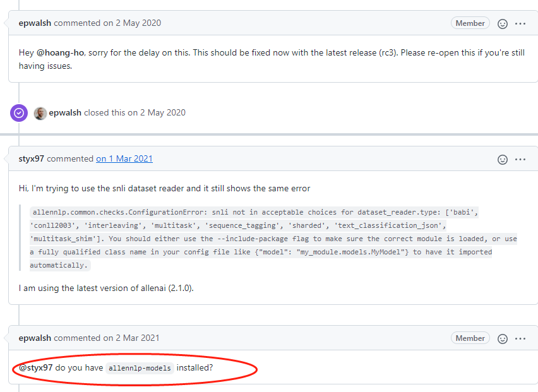Expand the options dropdown beside styx97's reaction icon
The image size is (538, 392).
coord(520,159)
